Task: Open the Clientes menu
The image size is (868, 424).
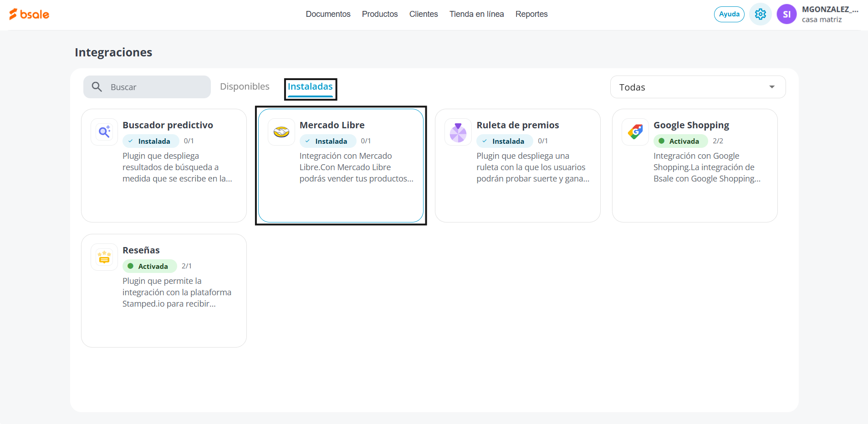Action: 424,14
